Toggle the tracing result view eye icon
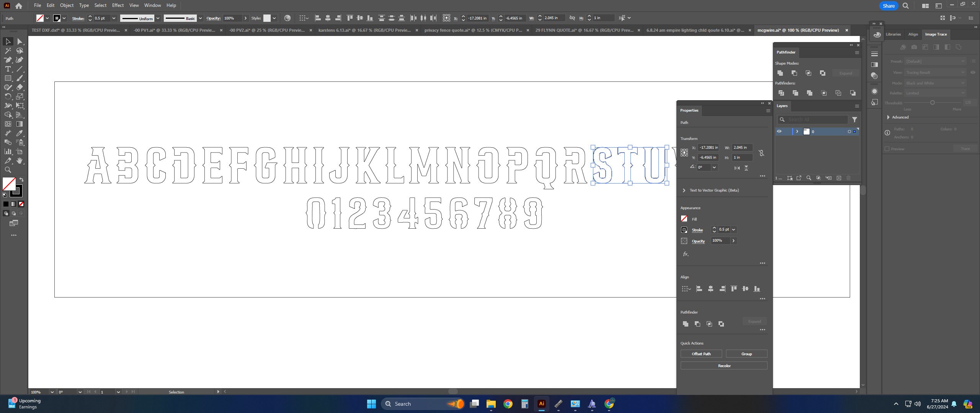The height and width of the screenshot is (413, 980). [973, 72]
